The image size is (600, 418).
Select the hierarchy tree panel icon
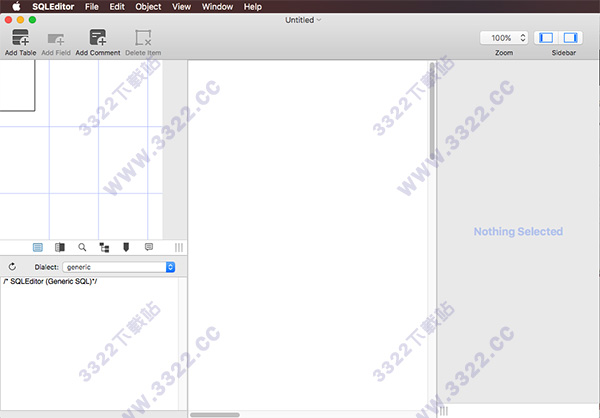click(104, 247)
